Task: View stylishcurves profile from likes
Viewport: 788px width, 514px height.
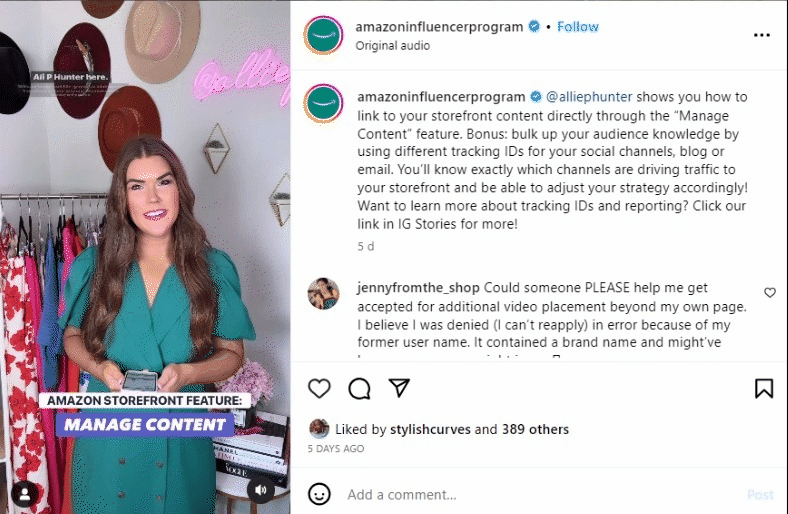Action: click(430, 430)
